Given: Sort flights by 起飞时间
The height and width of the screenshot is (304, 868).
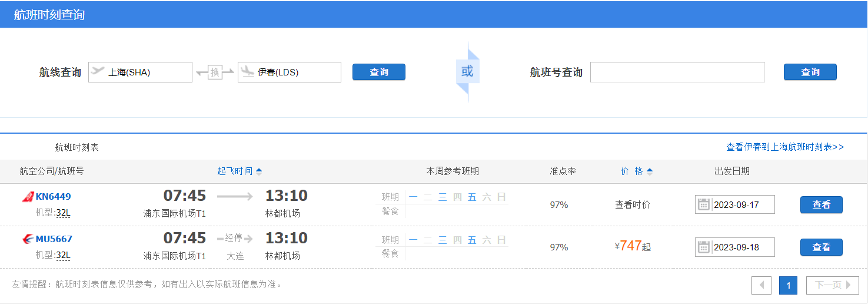Looking at the screenshot, I should (x=240, y=171).
